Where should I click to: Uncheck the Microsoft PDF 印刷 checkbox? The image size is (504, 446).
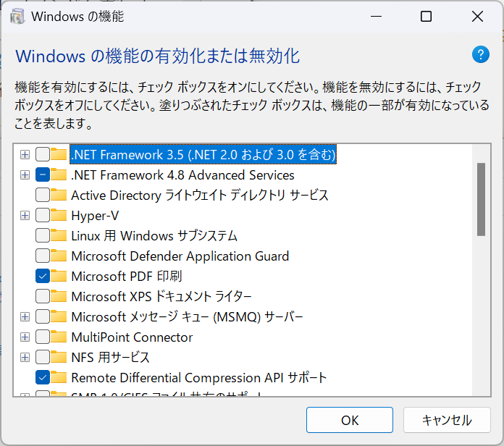point(43,276)
